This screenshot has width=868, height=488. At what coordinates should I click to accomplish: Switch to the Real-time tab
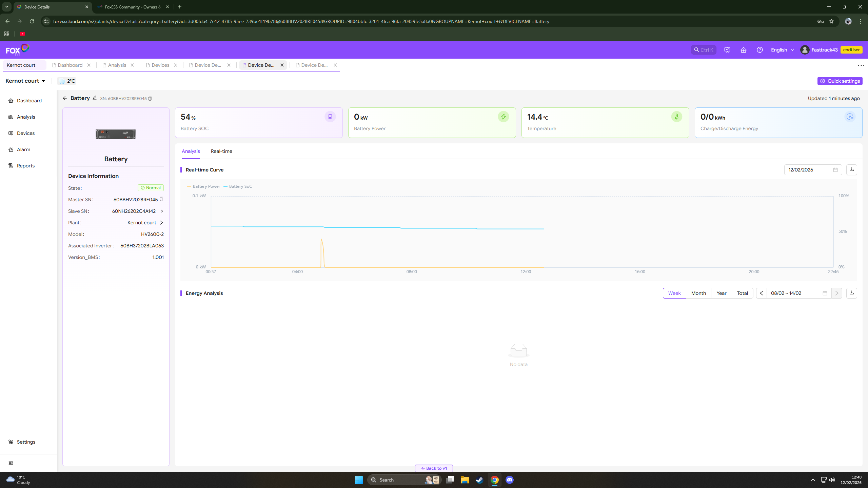coord(221,151)
